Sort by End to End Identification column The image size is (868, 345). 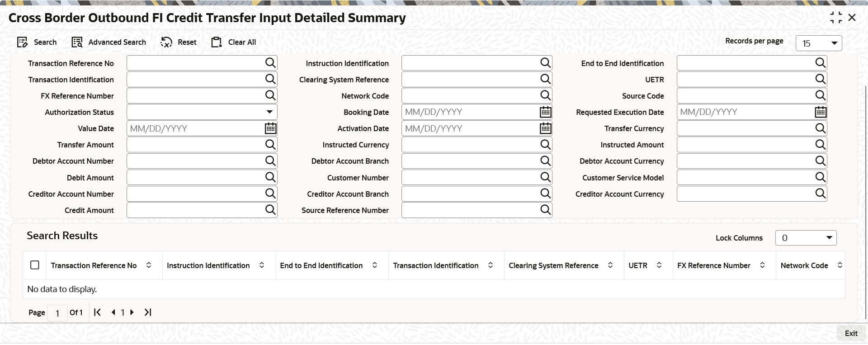click(x=375, y=265)
